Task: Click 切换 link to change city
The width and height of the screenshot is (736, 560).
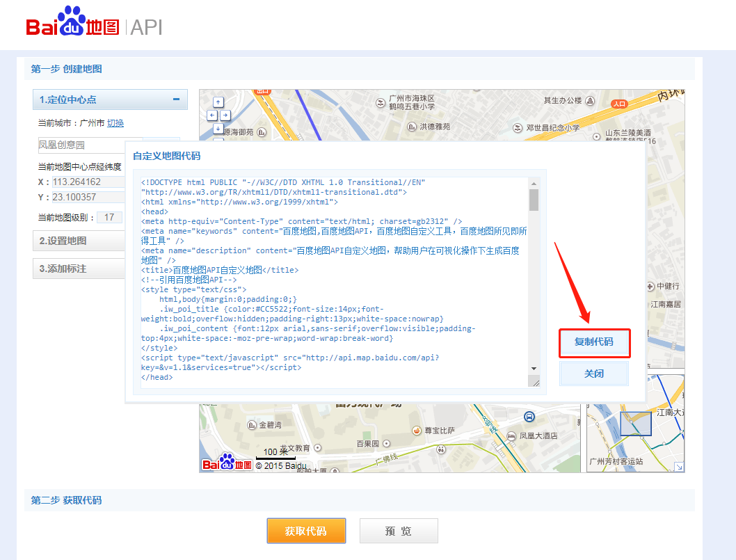Action: click(115, 123)
